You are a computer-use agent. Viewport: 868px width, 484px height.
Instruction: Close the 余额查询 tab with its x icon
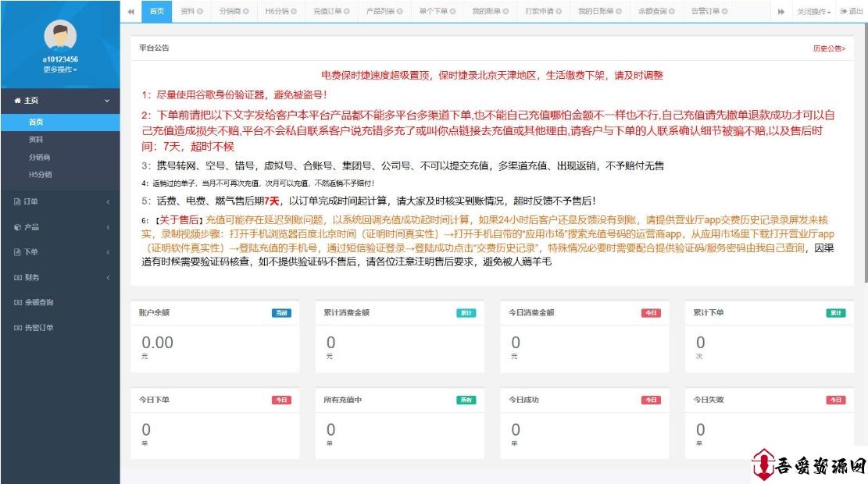pyautogui.click(x=671, y=11)
